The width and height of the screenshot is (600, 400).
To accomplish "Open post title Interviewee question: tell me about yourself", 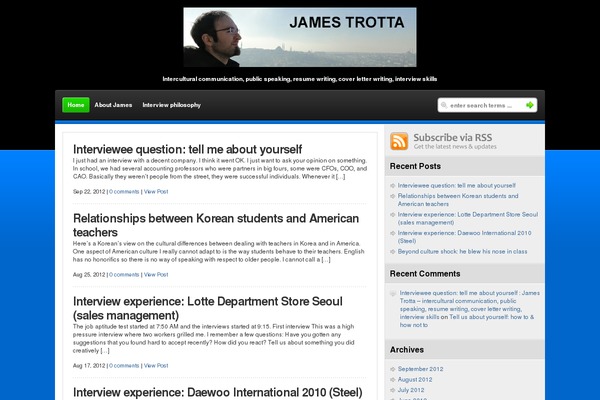I will coord(187,149).
